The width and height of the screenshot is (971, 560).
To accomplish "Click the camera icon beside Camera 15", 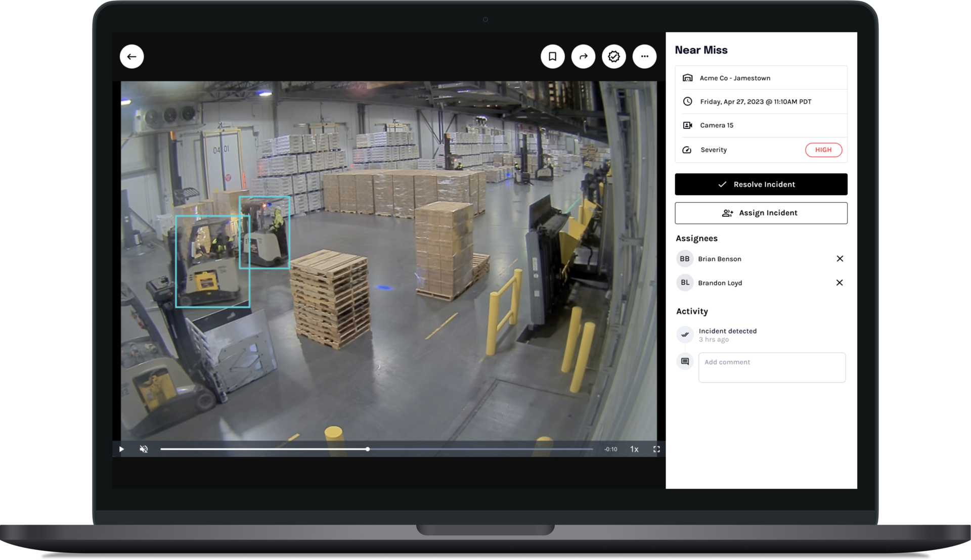I will (x=687, y=125).
